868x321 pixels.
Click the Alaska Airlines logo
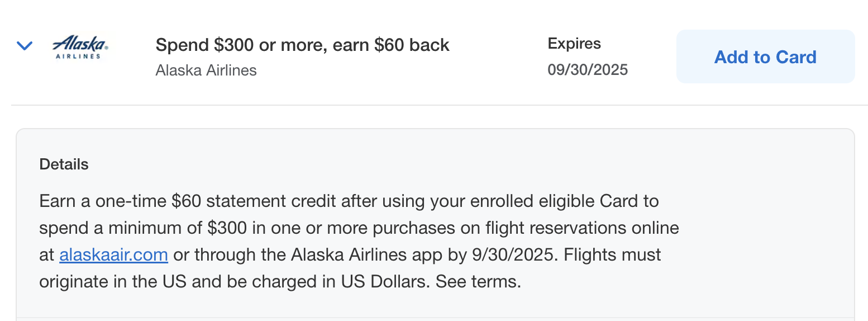coord(80,45)
